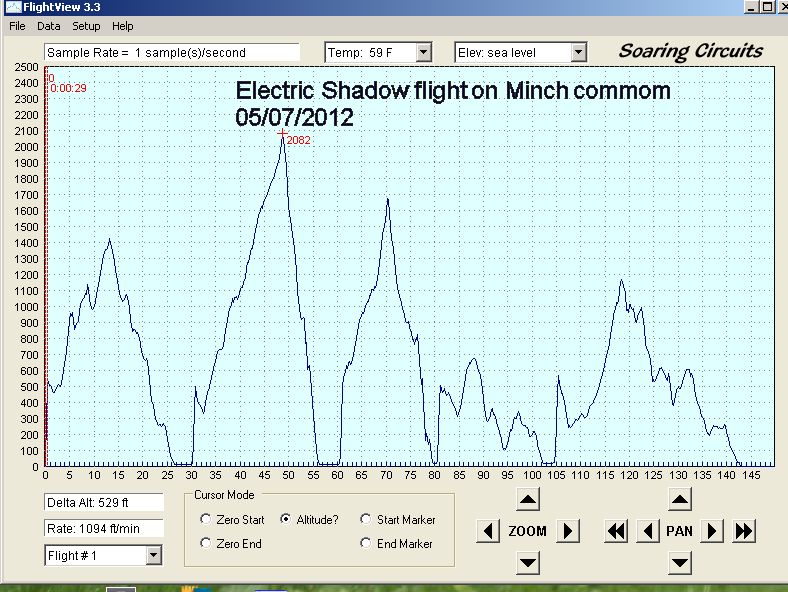
Task: Open the Temp 59 F dropdown
Action: click(423, 52)
